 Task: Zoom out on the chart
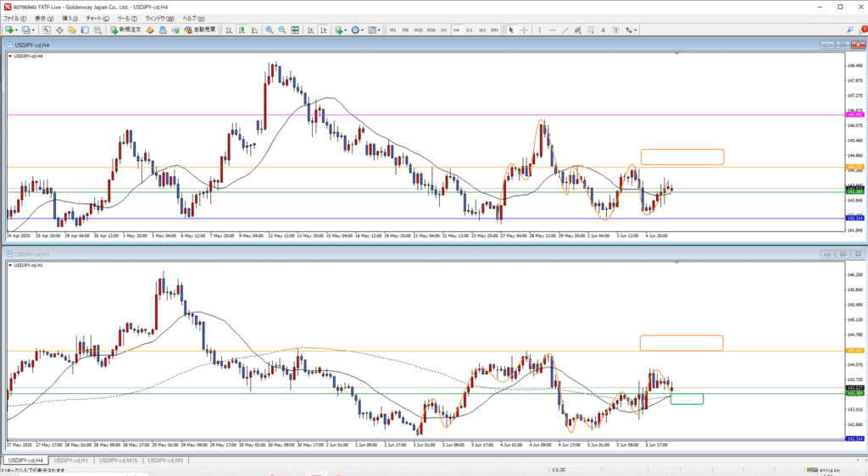click(x=281, y=30)
